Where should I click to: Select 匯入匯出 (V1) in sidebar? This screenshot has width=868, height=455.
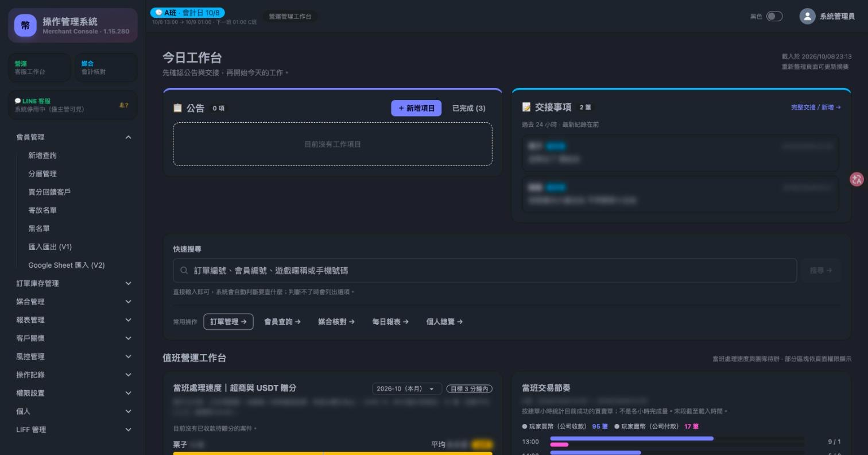[50, 247]
